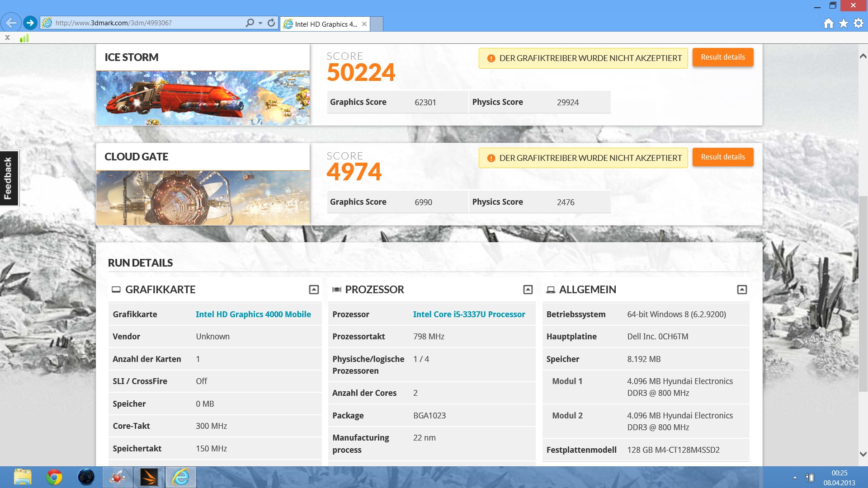Open Google Chrome from the taskbar
This screenshot has height=488, width=868.
[54, 477]
